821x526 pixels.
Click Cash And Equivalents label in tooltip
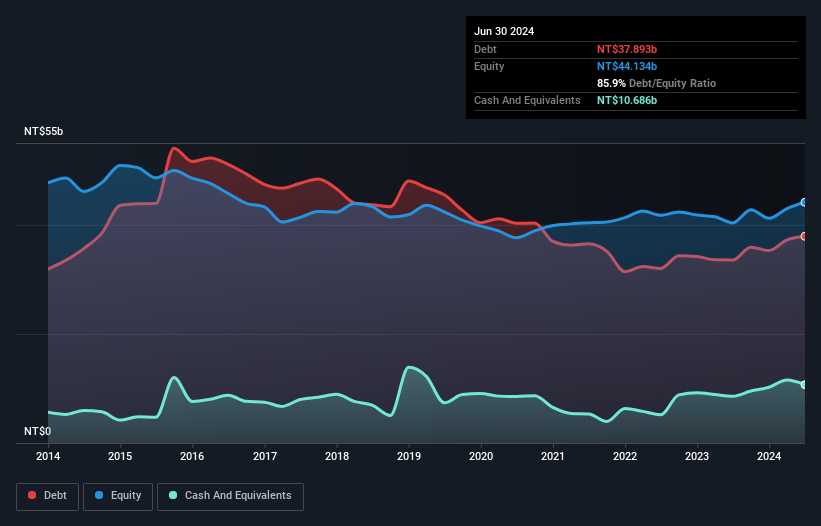pyautogui.click(x=527, y=100)
